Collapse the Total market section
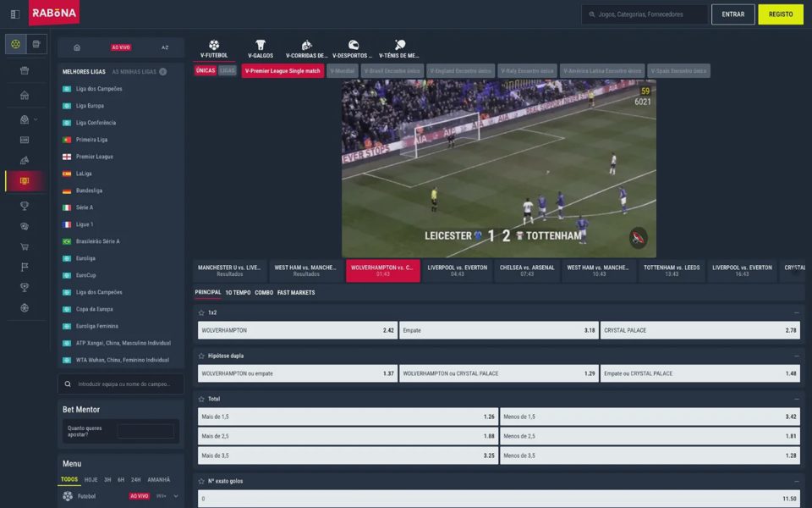 tap(797, 399)
